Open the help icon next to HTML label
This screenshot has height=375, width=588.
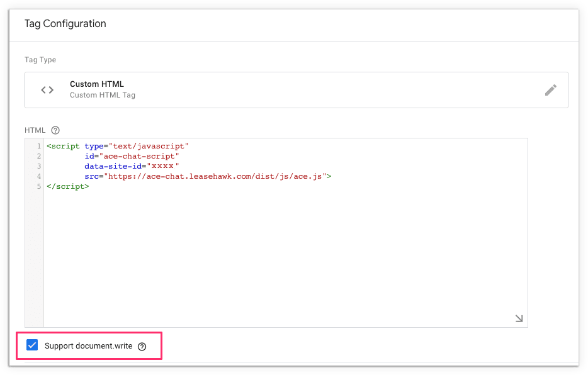click(55, 130)
